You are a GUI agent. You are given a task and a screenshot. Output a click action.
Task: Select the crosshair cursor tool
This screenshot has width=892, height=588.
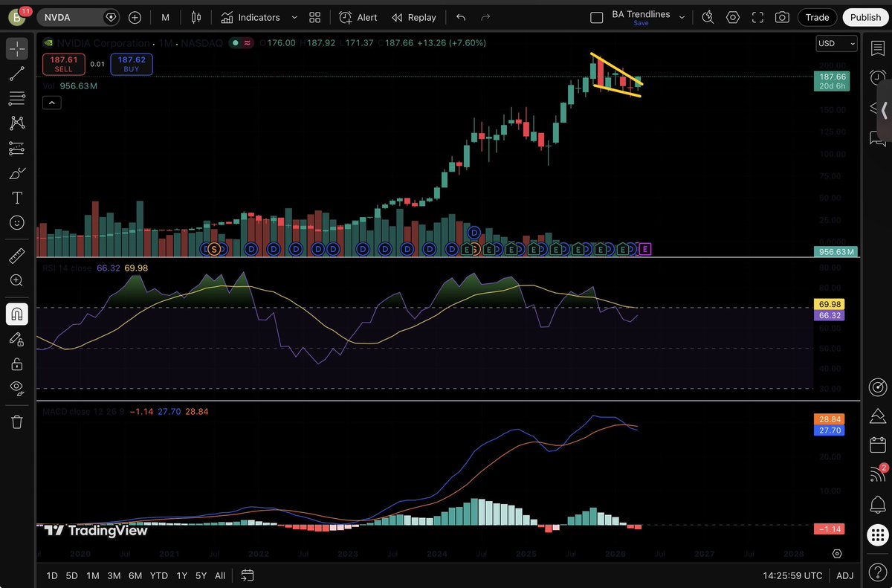(17, 48)
